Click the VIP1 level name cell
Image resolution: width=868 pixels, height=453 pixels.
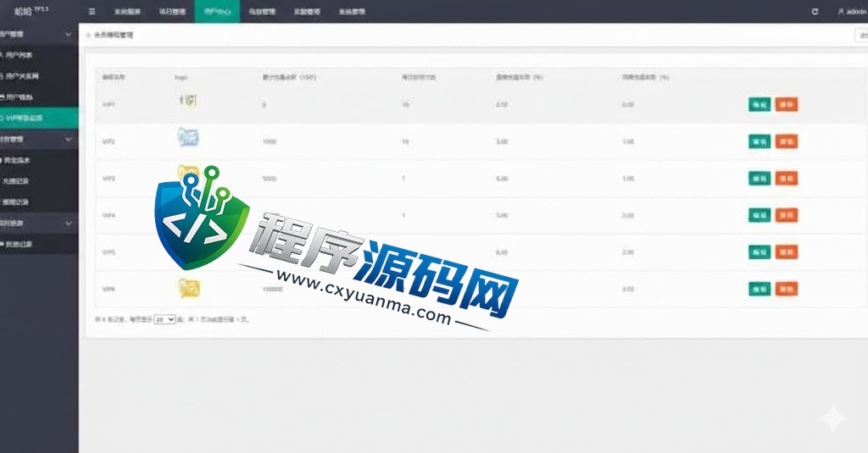(x=108, y=104)
